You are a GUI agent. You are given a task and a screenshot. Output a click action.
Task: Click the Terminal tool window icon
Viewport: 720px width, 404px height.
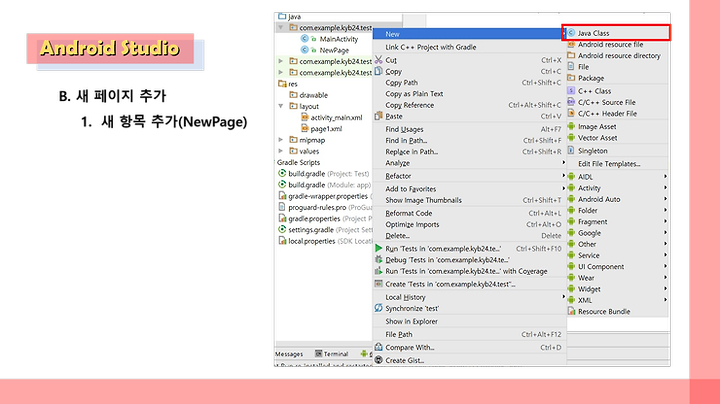pyautogui.click(x=318, y=354)
